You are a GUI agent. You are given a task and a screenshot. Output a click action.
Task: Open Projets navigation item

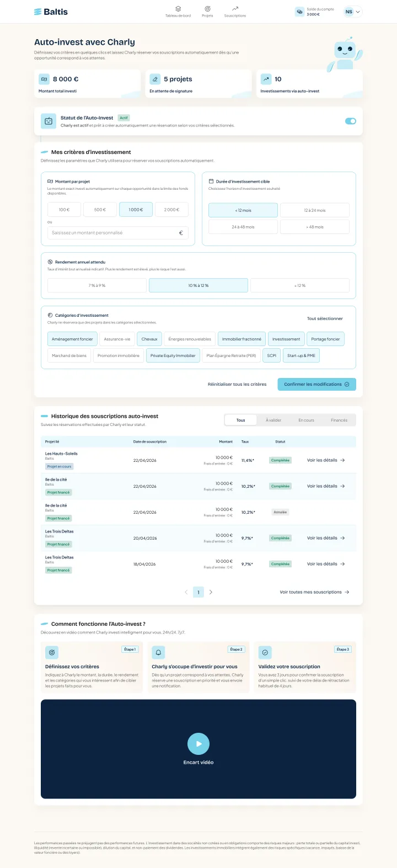click(207, 12)
